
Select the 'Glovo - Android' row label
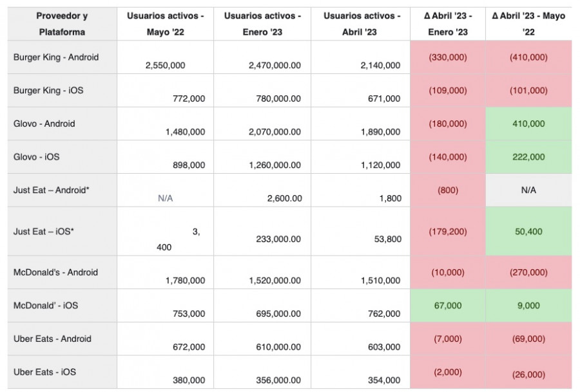coord(44,124)
